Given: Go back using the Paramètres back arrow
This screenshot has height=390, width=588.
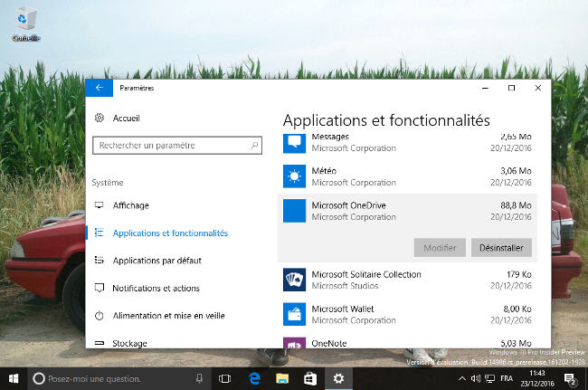Looking at the screenshot, I should pos(100,88).
